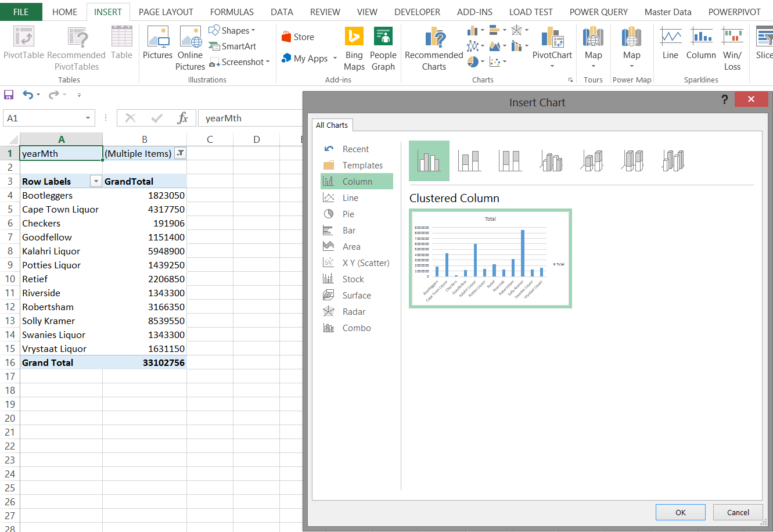Expand the Row Labels filter dropdown
773x532 pixels.
[96, 182]
